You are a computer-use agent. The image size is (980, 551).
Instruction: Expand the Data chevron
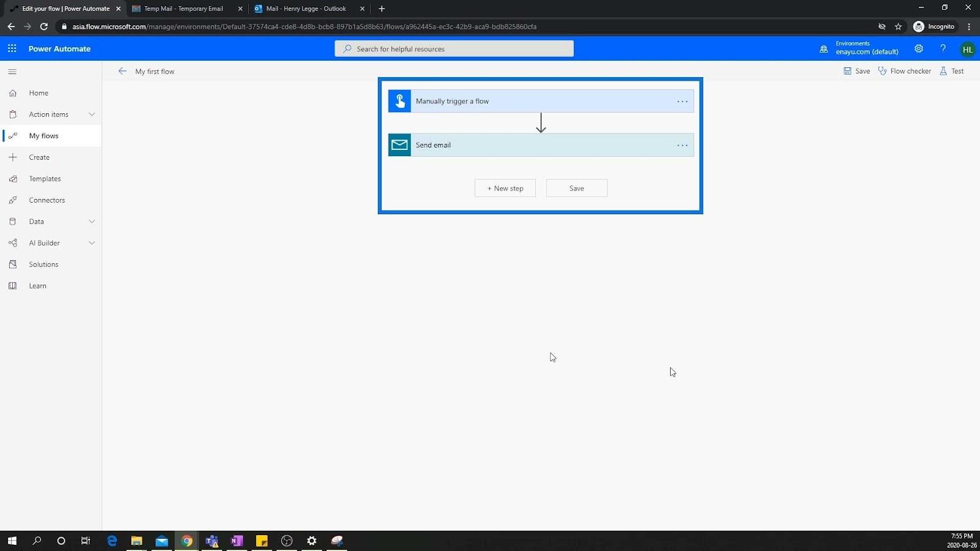92,222
